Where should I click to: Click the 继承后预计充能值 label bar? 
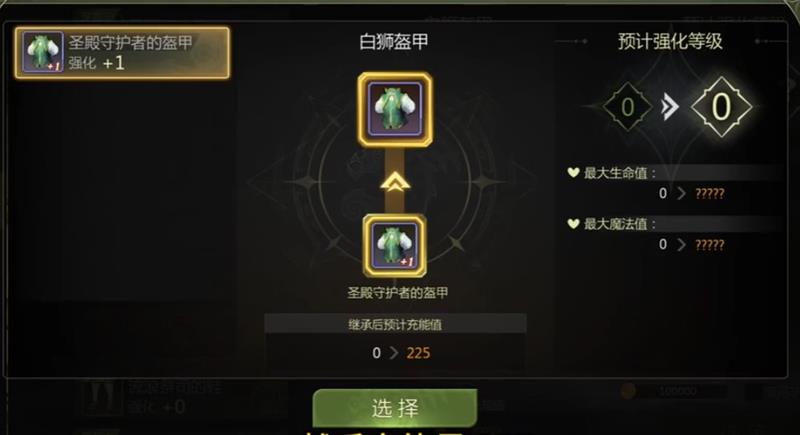395,324
